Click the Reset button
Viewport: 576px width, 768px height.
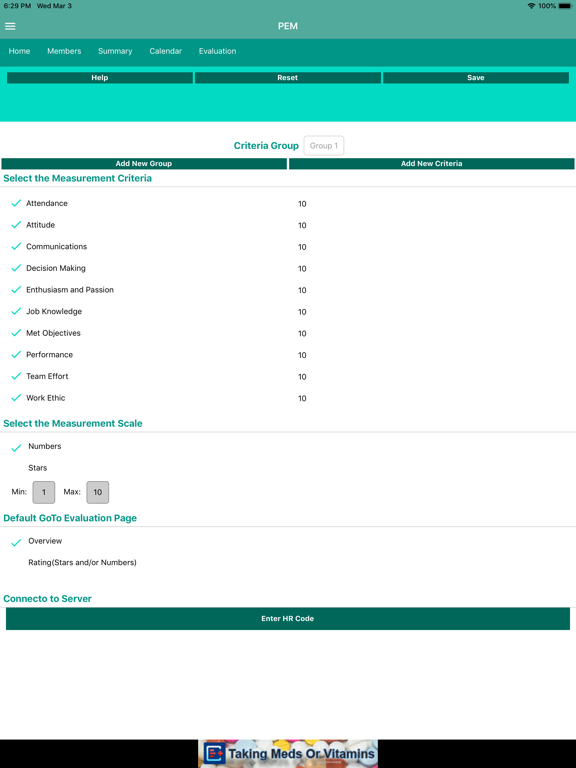tap(288, 77)
